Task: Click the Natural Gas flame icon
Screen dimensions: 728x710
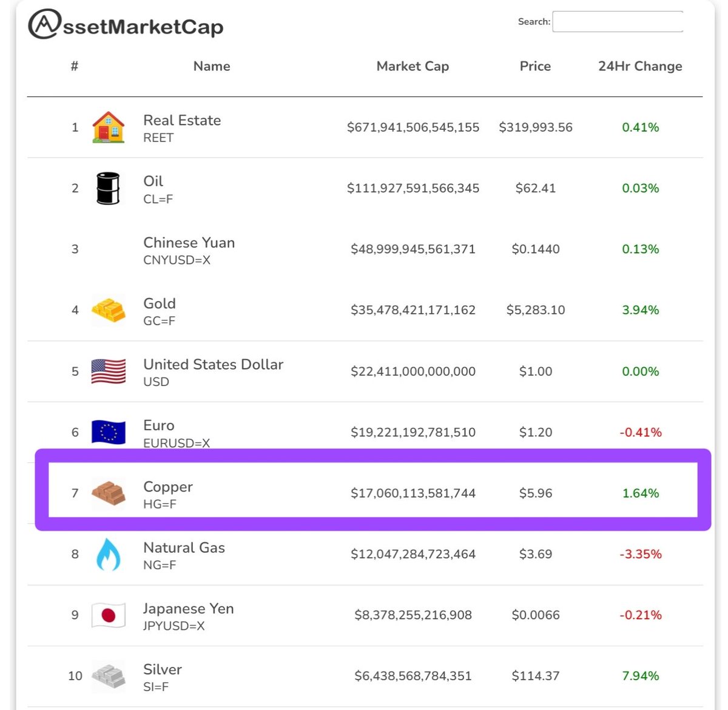Action: (x=108, y=554)
